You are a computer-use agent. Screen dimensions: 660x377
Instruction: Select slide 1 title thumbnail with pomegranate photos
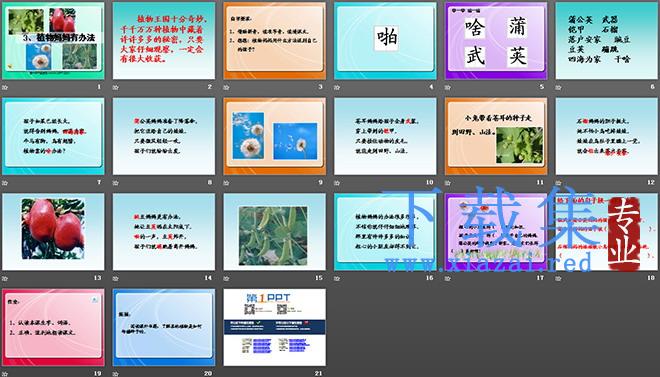(53, 41)
